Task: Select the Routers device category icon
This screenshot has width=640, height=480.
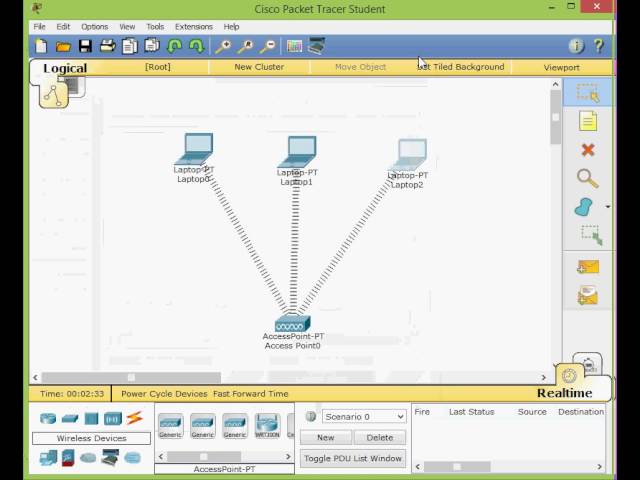Action: (x=48, y=418)
